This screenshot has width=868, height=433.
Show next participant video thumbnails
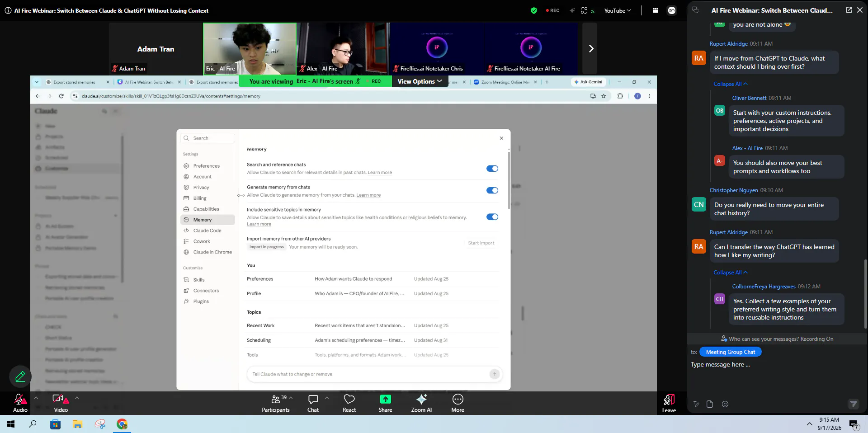pos(590,48)
